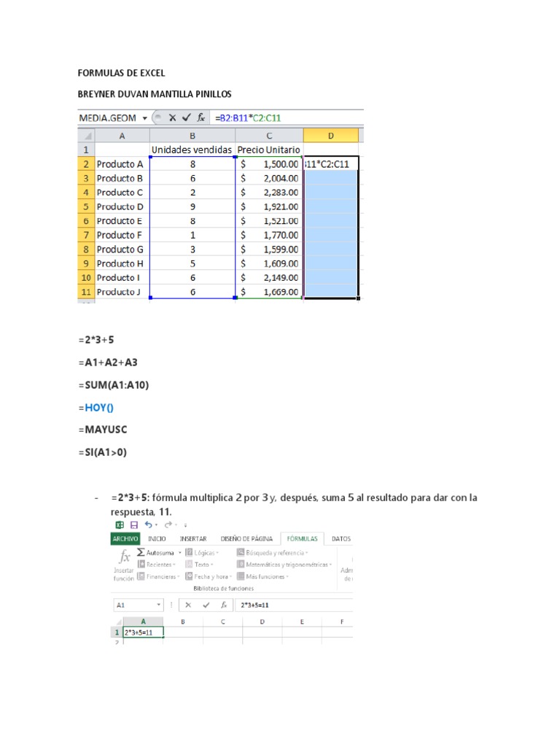Click the Producto A cell
This screenshot has height=747, width=560.
pyautogui.click(x=122, y=164)
